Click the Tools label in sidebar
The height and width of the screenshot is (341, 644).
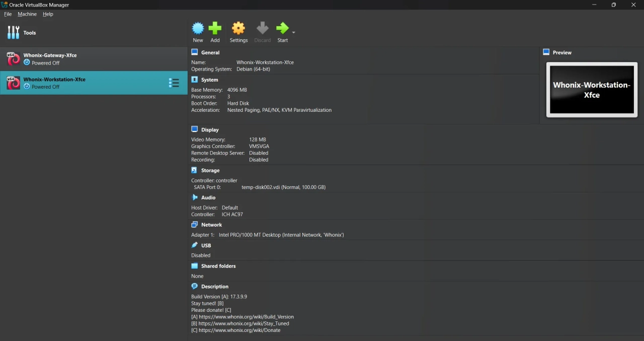30,33
